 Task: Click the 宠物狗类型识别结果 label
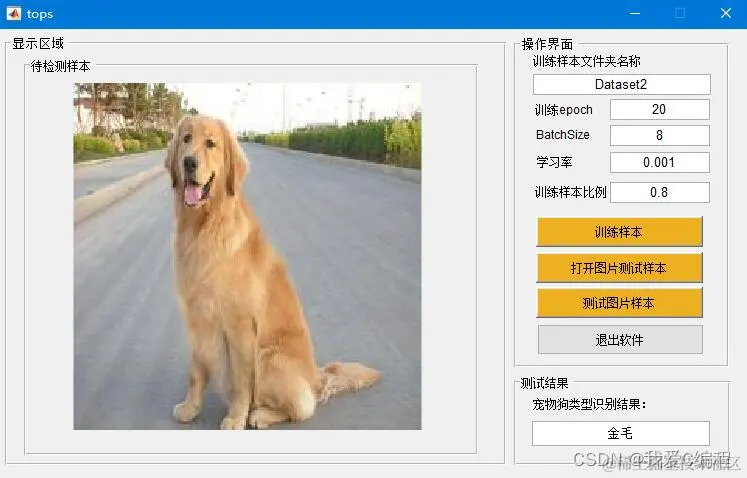click(589, 405)
